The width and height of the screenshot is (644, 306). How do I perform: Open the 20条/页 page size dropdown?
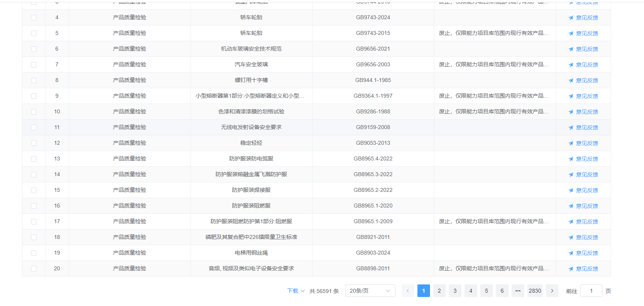coord(370,291)
